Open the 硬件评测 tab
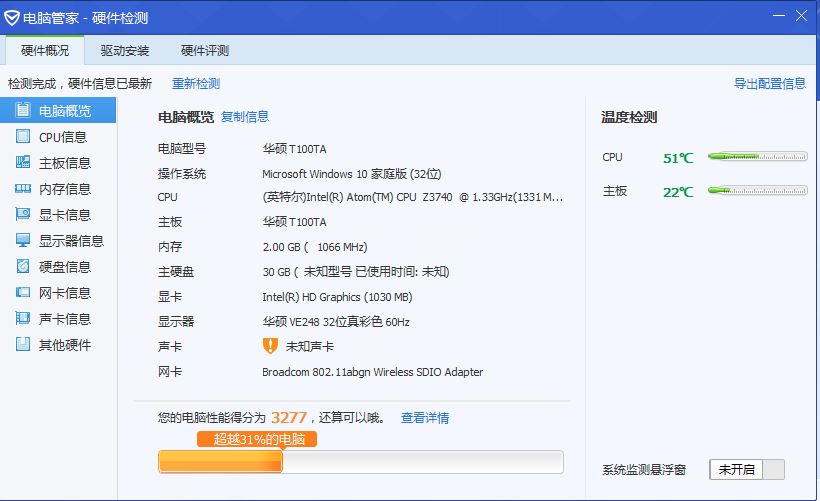Screen dimensions: 820x501 click(x=204, y=50)
